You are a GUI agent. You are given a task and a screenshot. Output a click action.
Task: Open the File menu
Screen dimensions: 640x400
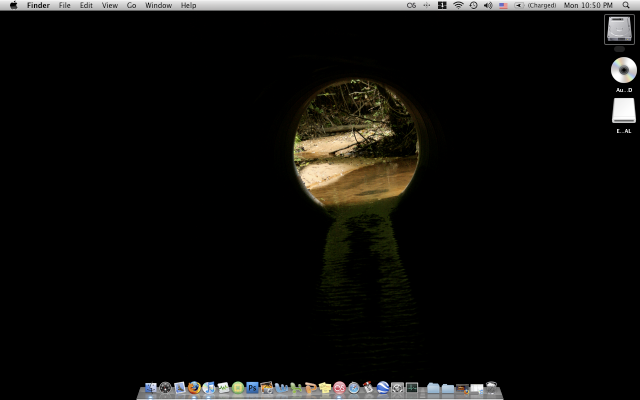point(65,5)
